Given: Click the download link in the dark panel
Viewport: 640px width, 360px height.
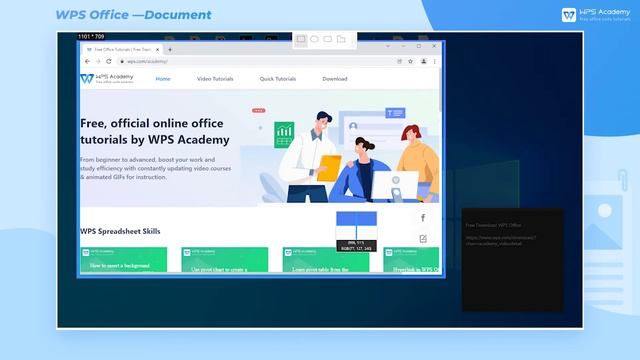Looking at the screenshot, I should [x=501, y=240].
